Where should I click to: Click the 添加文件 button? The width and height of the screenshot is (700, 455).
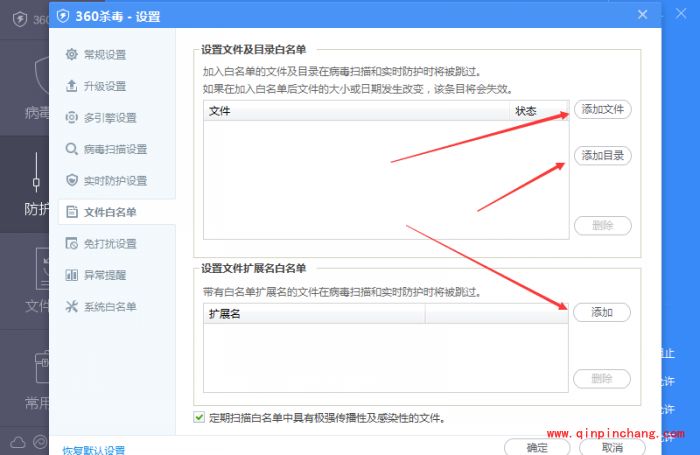point(603,109)
